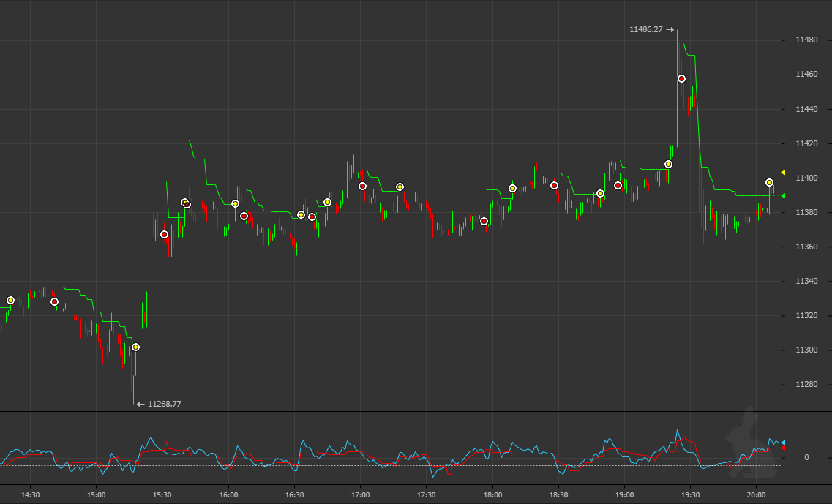
Task: Click the 11300 price axis label
Action: click(806, 350)
